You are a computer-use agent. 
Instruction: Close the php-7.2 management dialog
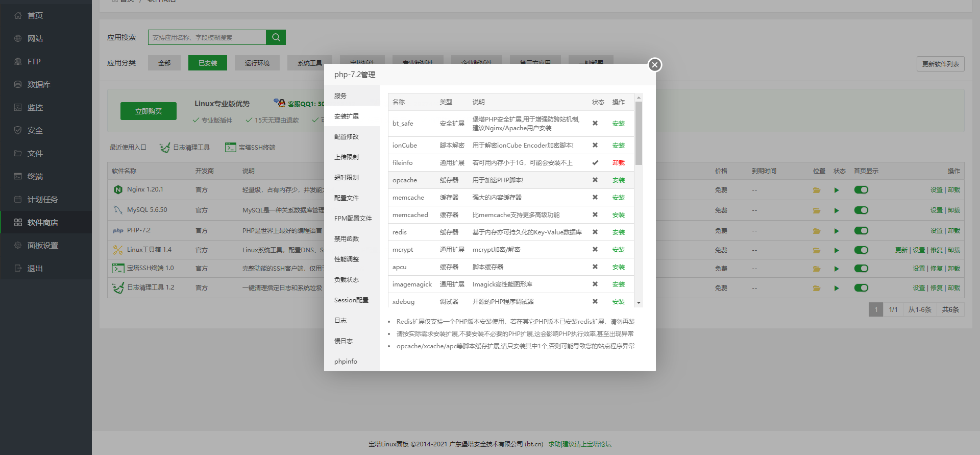654,65
